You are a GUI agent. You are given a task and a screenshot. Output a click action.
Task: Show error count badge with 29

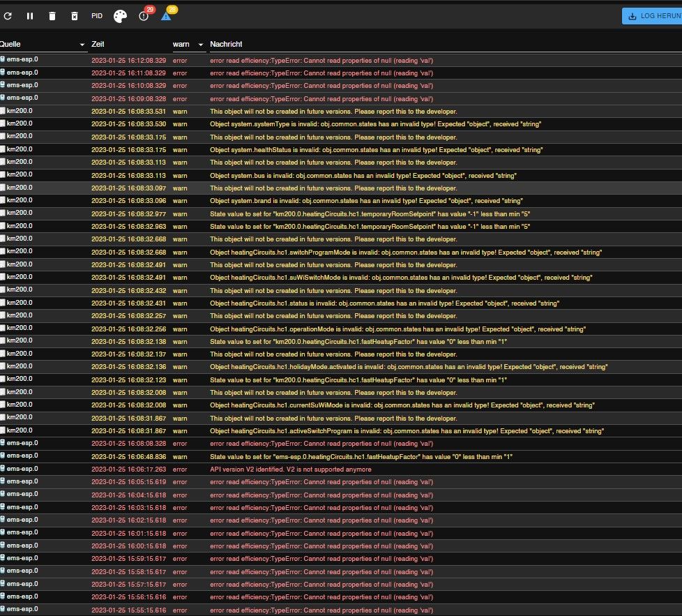pyautogui.click(x=150, y=10)
